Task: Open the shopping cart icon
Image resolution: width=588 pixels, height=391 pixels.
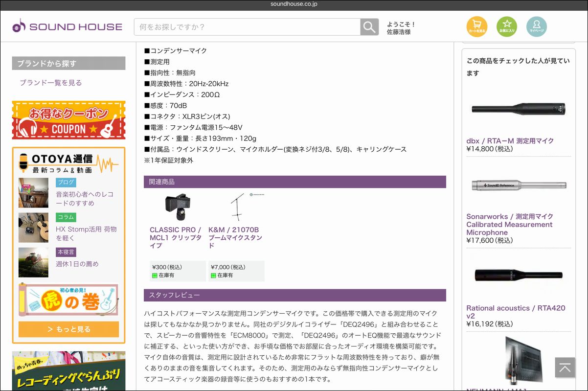Action: pyautogui.click(x=477, y=27)
